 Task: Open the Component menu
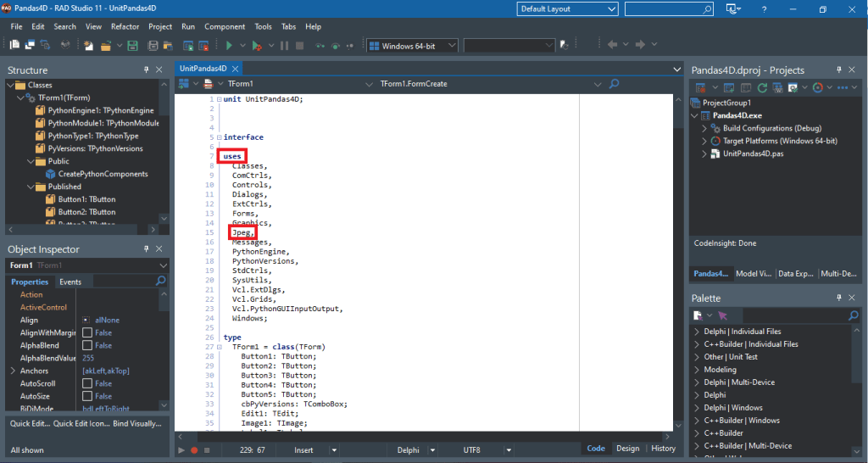tap(224, 26)
